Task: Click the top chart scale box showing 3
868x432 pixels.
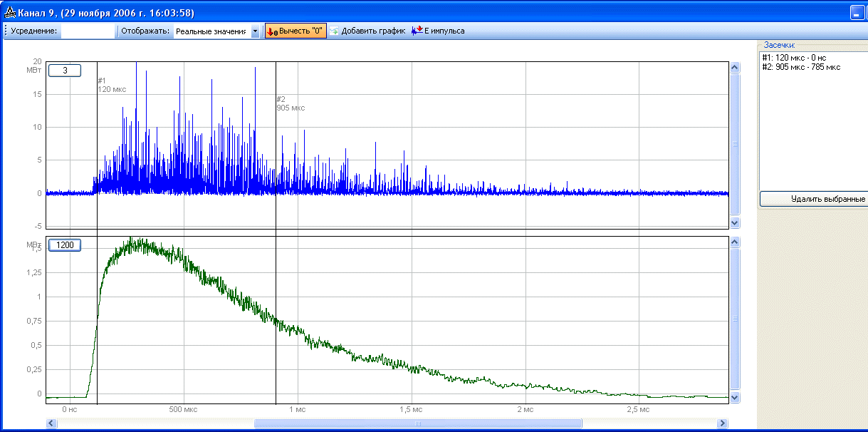Action: pyautogui.click(x=65, y=71)
